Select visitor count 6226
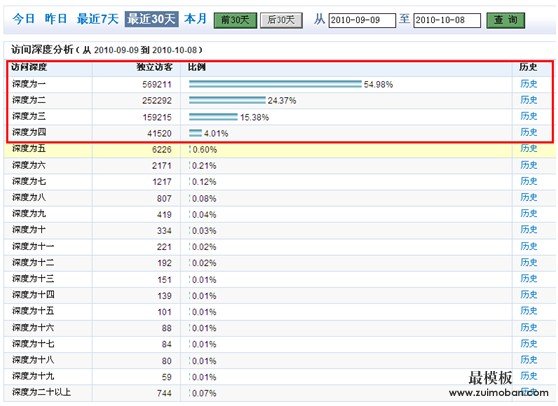Screen dimensions: 558x406 pyautogui.click(x=162, y=149)
